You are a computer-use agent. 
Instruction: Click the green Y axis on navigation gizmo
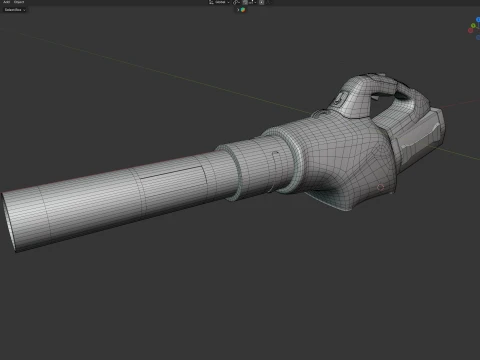point(473,26)
